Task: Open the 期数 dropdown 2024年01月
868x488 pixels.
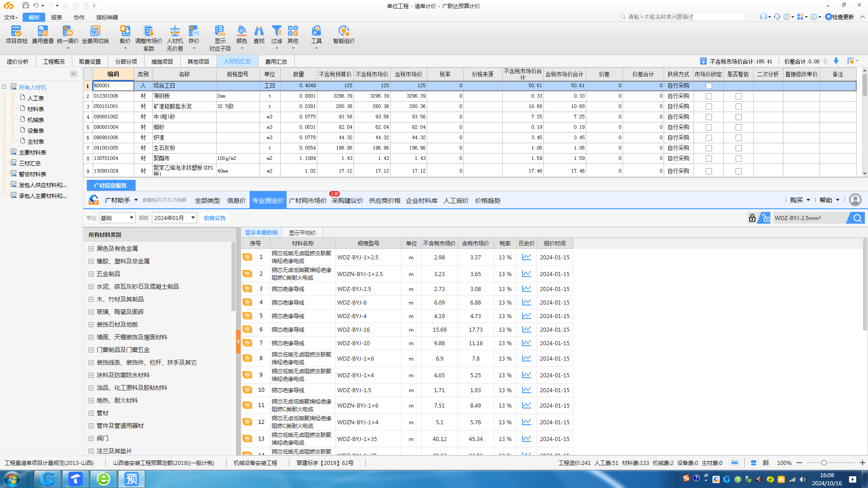Action: pyautogui.click(x=174, y=218)
